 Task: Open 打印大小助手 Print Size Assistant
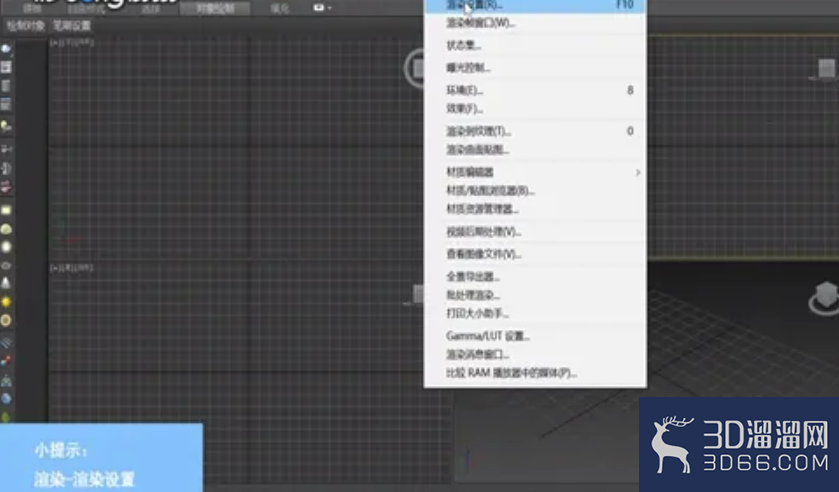(x=535, y=314)
